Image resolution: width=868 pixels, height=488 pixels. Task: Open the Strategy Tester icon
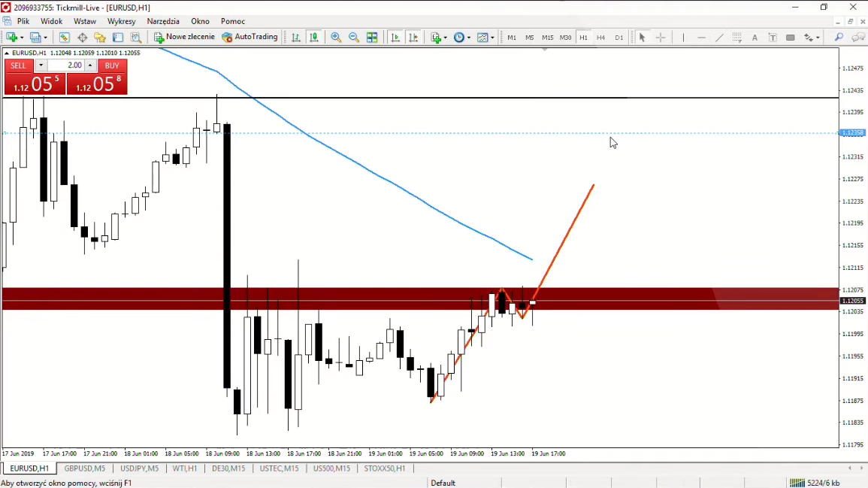[135, 37]
